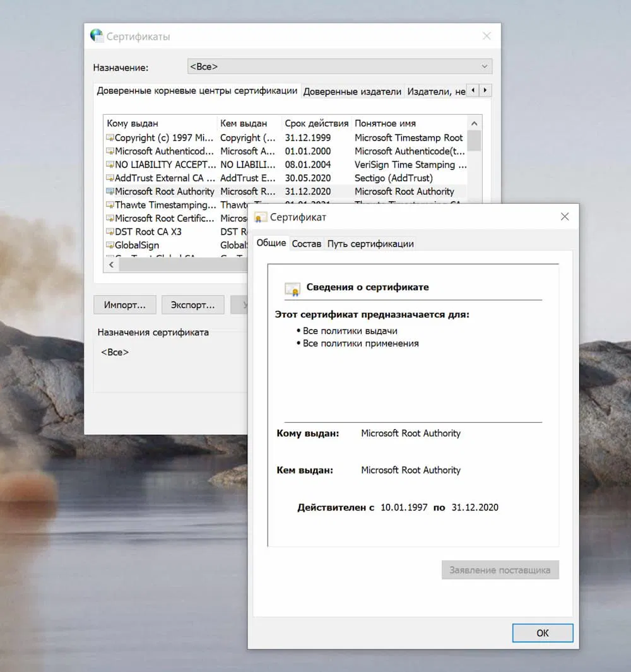
Task: Click the 31.12.1999 expiry date cell
Action: (308, 138)
